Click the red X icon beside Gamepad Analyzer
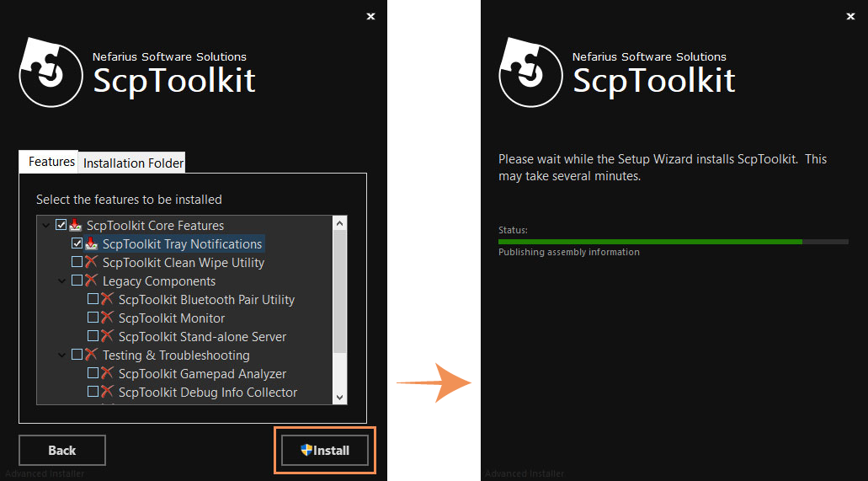The height and width of the screenshot is (481, 868). [107, 373]
